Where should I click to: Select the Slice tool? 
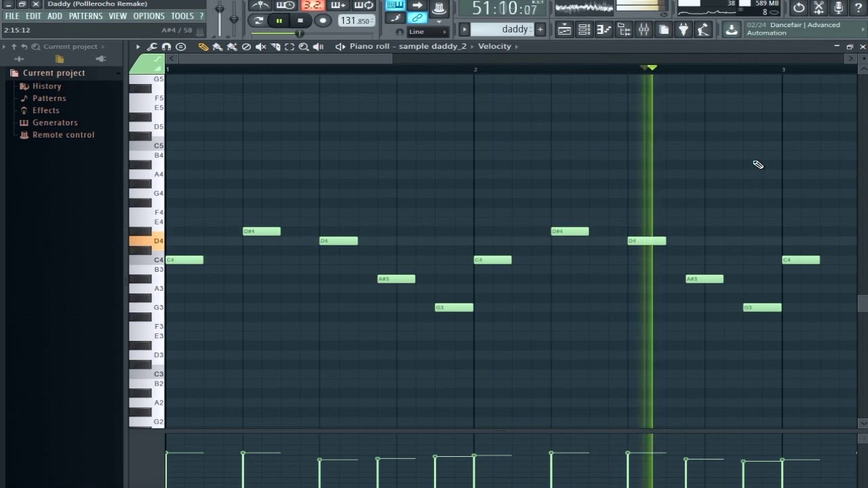pos(275,47)
